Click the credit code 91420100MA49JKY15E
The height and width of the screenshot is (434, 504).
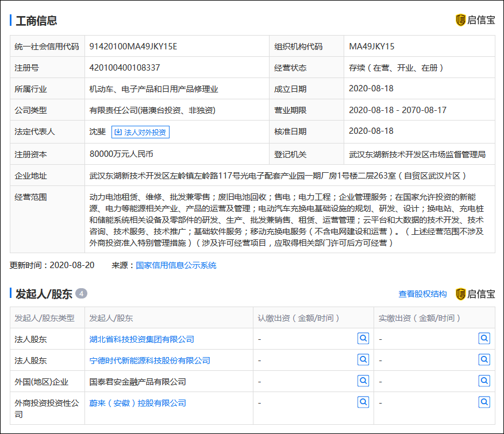click(x=133, y=46)
